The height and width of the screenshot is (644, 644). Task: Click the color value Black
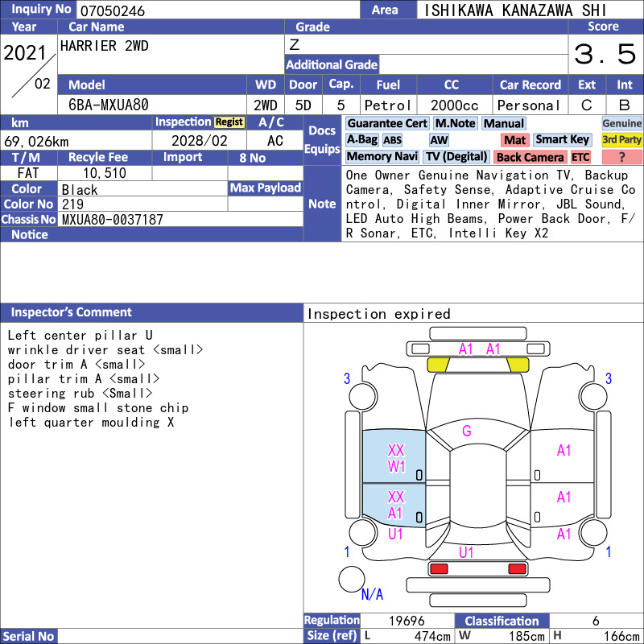[80, 190]
